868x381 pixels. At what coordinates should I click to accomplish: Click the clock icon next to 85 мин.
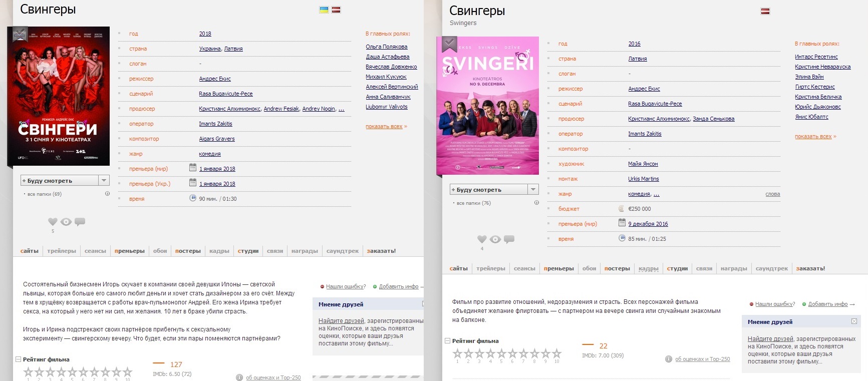click(x=622, y=238)
